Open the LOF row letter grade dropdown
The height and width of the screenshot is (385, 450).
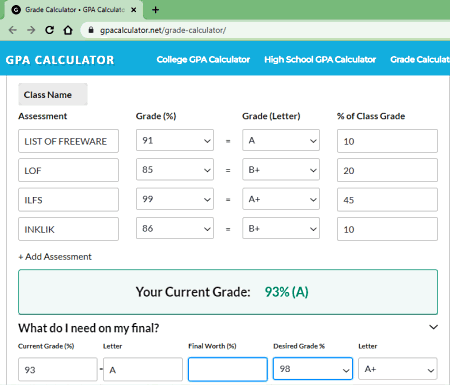(281, 169)
